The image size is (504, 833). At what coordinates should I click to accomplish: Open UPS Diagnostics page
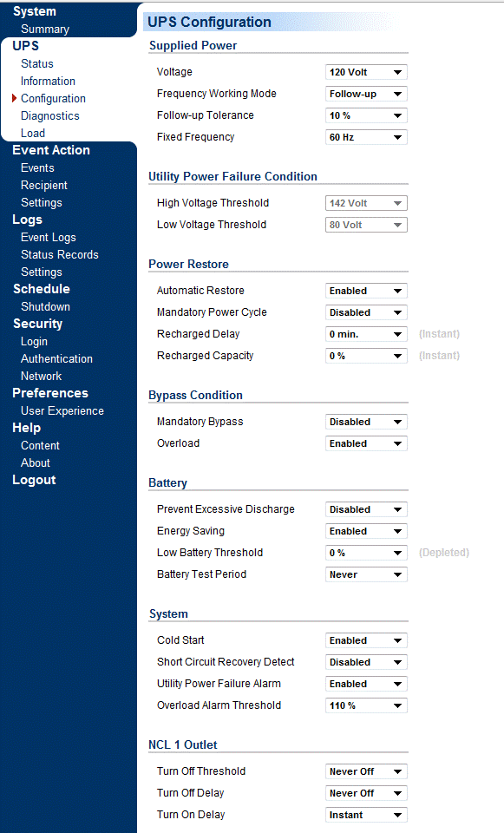point(50,115)
